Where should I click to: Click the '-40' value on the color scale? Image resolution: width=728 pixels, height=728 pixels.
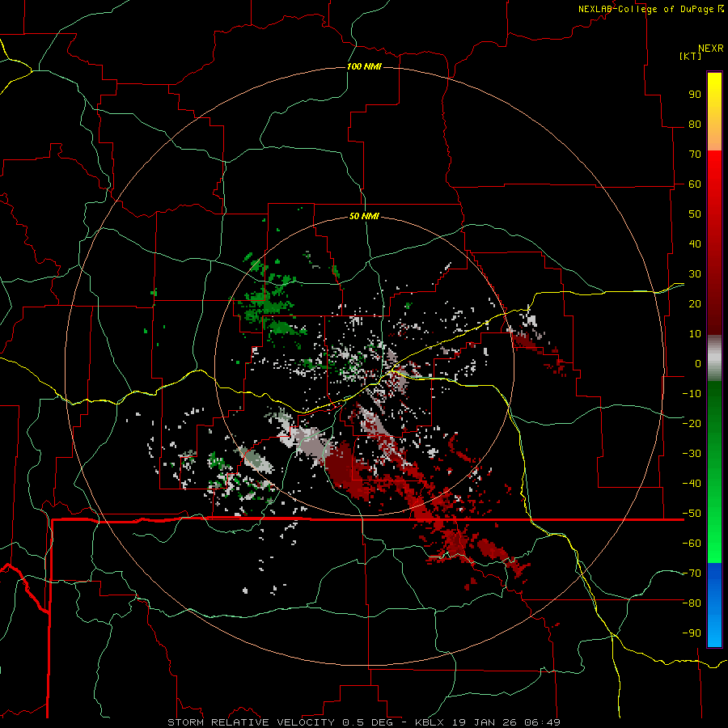click(692, 484)
